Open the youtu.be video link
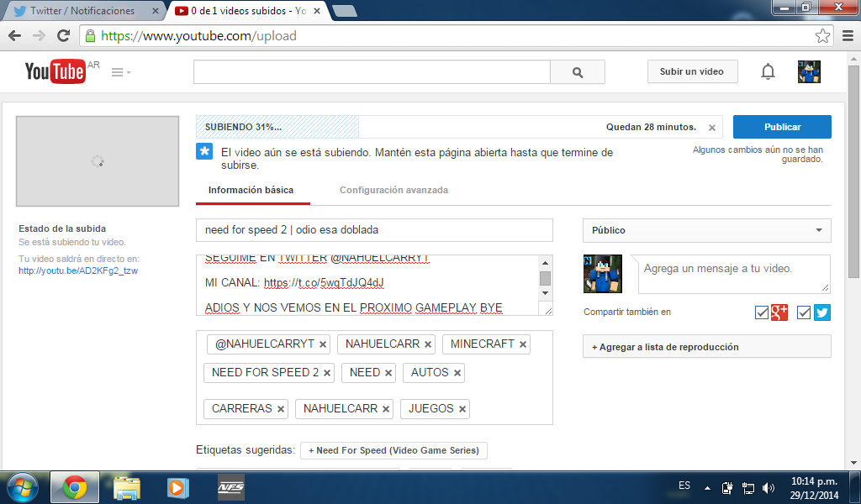 click(78, 271)
